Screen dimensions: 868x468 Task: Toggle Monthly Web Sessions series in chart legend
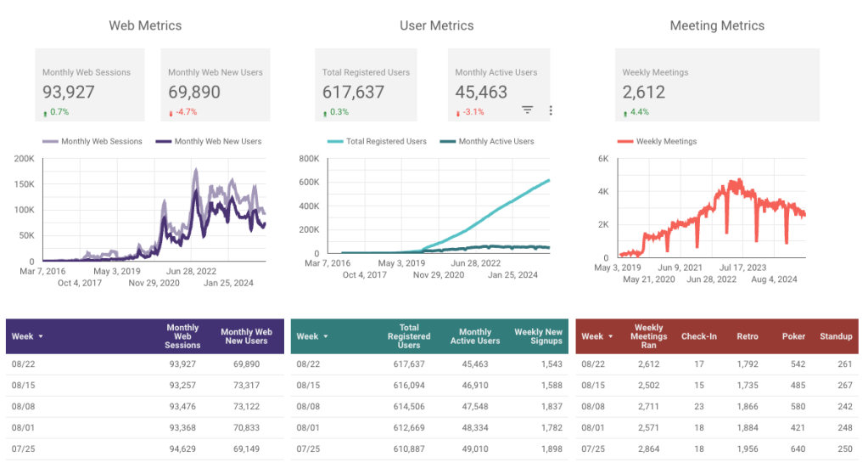click(x=92, y=142)
